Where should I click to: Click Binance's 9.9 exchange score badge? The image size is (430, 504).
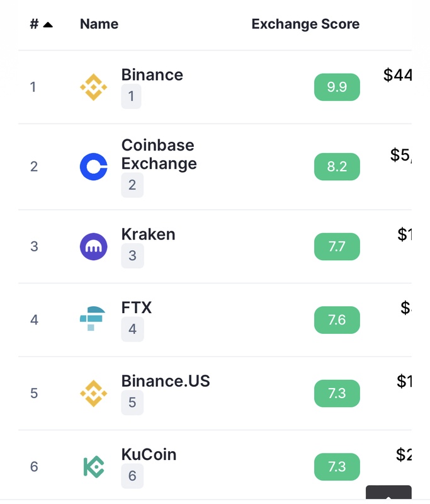point(337,87)
